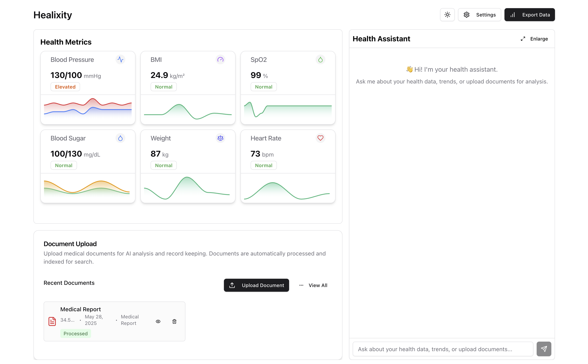Click the Upload Document button
The height and width of the screenshot is (364, 588).
point(256,285)
